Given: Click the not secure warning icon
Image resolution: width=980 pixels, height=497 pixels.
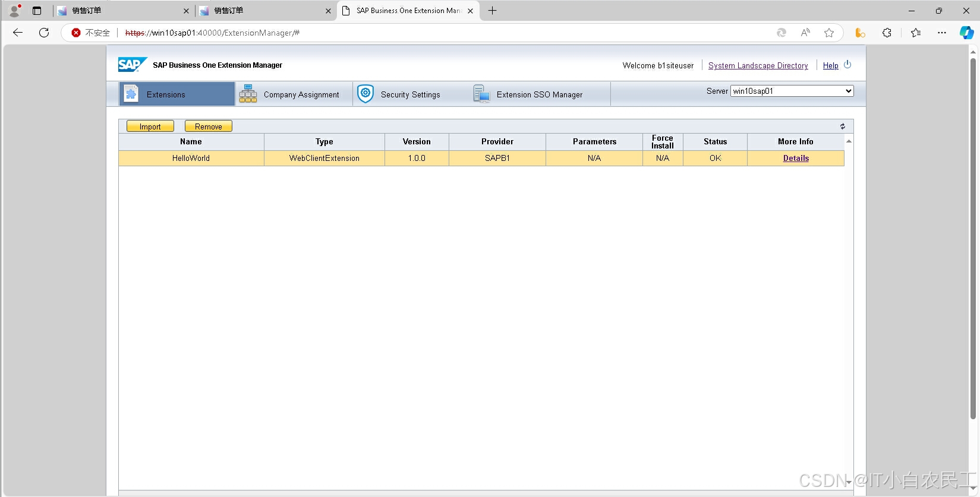Looking at the screenshot, I should pos(76,33).
